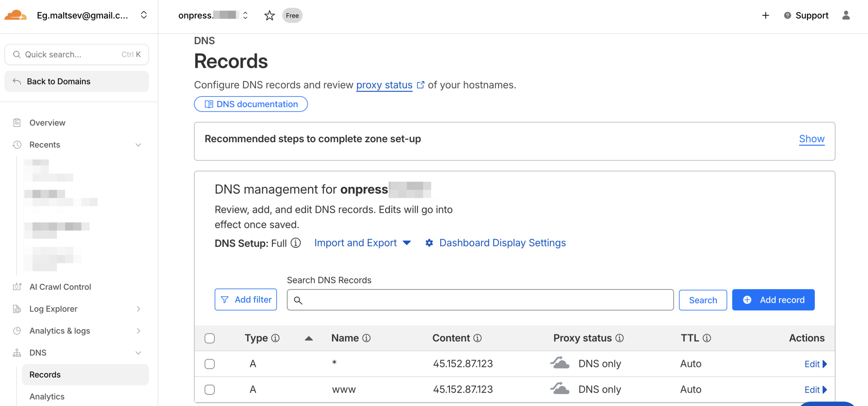Open the DNS documentation link
This screenshot has height=406, width=868.
tap(251, 104)
